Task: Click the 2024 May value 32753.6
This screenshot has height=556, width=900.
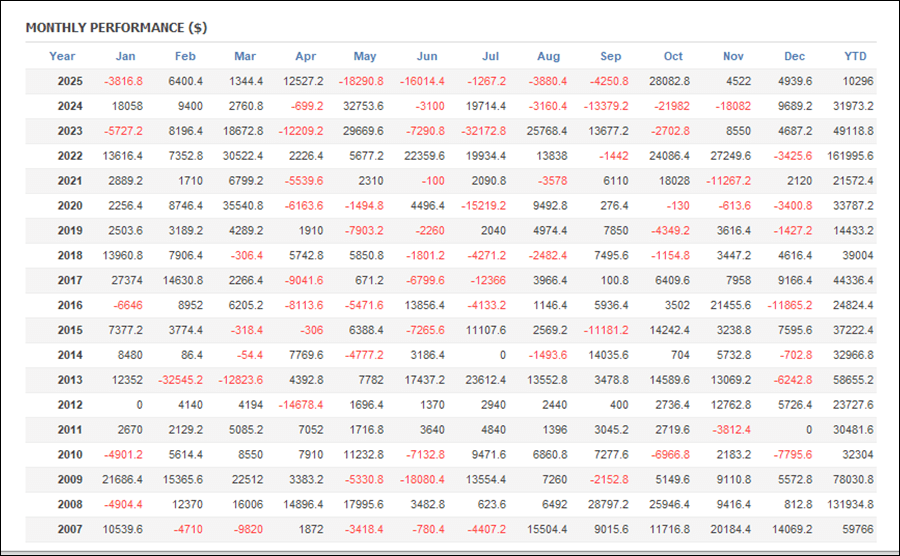Action: click(362, 106)
